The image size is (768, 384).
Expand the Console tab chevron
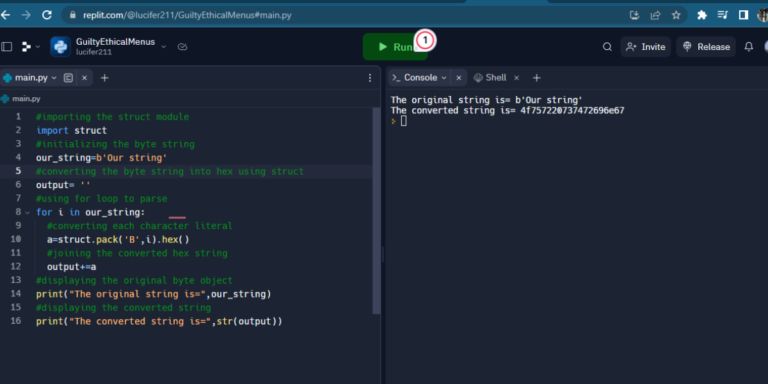pyautogui.click(x=444, y=78)
